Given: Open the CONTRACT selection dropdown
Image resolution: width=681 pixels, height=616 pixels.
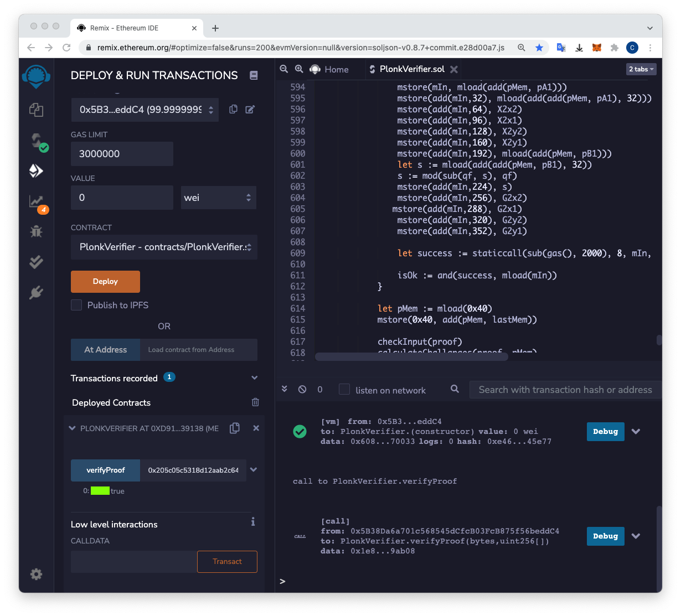Looking at the screenshot, I should coord(164,247).
